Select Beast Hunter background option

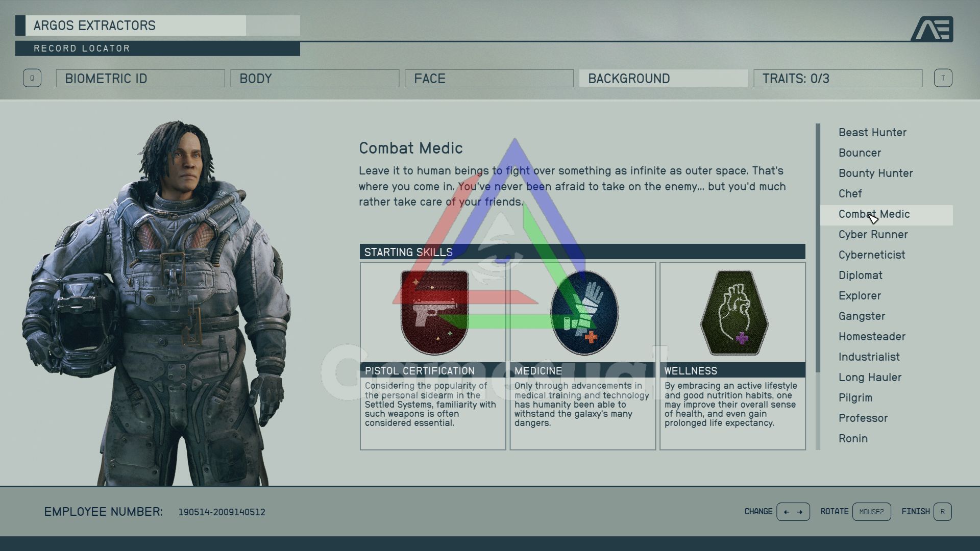[873, 132]
